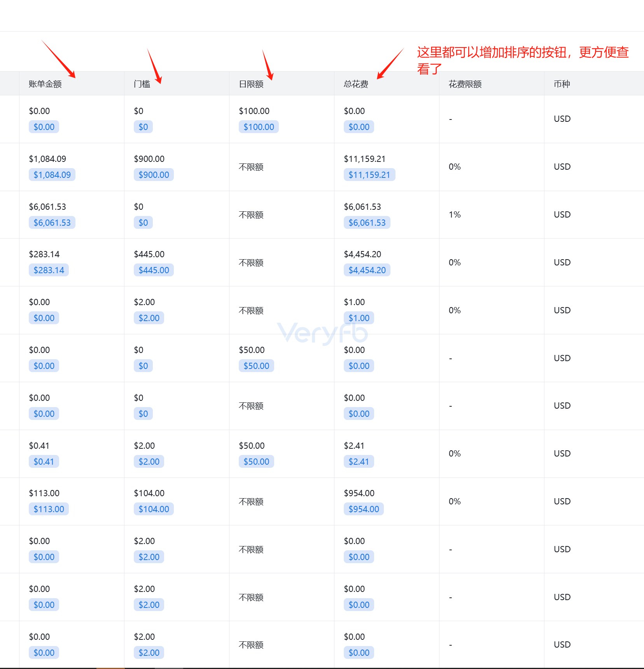This screenshot has width=644, height=669.
Task: Select the plain $283.14 bill amount
Action: 44,254
